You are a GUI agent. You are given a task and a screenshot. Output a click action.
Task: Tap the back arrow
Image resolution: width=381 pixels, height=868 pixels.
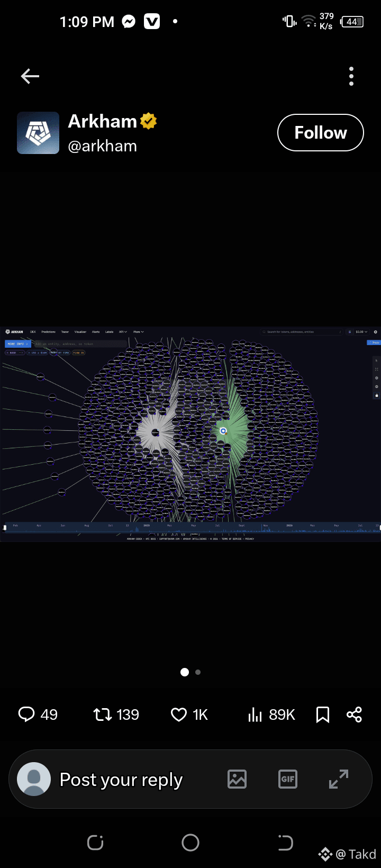(30, 76)
